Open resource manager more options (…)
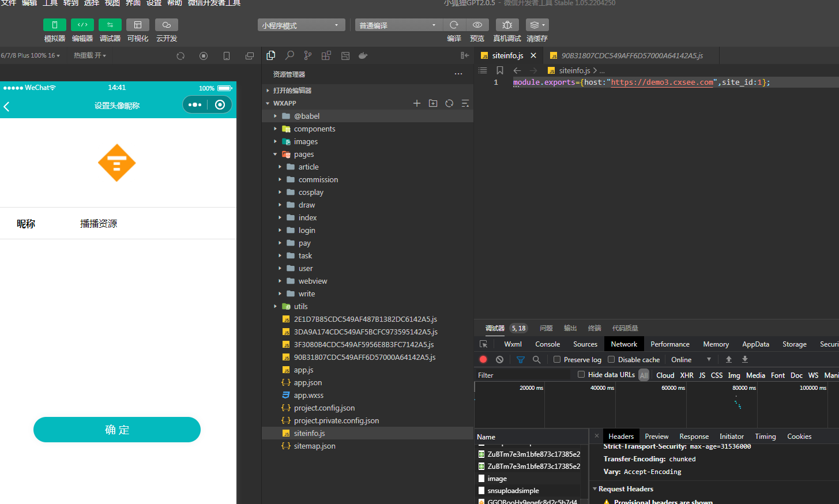 [x=458, y=74]
